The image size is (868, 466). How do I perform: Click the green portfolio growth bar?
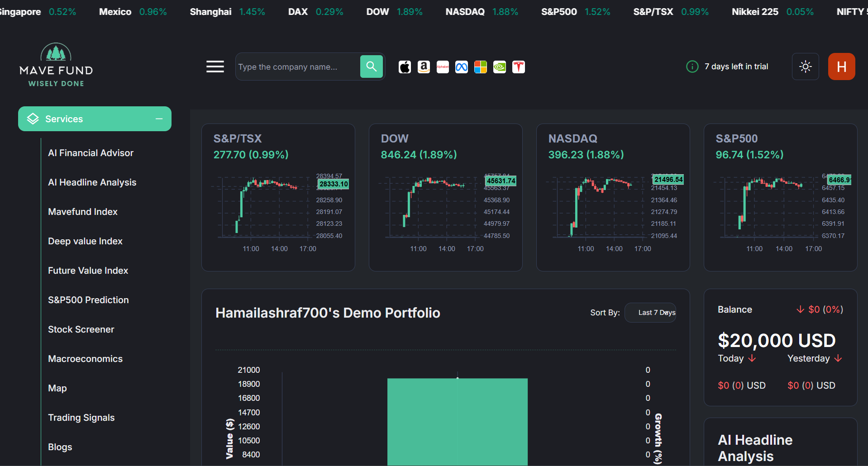tap(457, 421)
